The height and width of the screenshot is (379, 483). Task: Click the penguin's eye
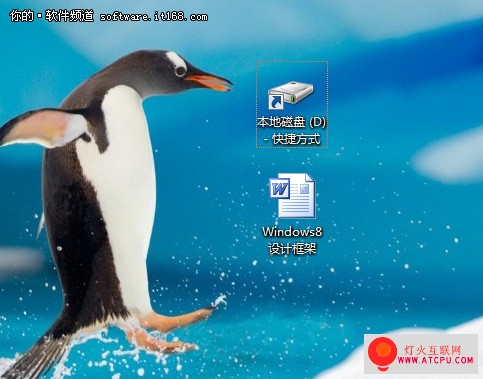point(181,70)
